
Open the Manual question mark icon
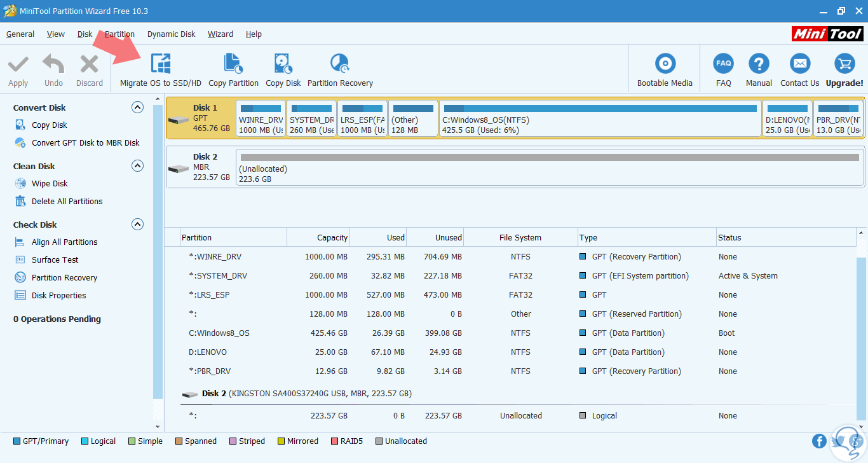click(x=759, y=64)
